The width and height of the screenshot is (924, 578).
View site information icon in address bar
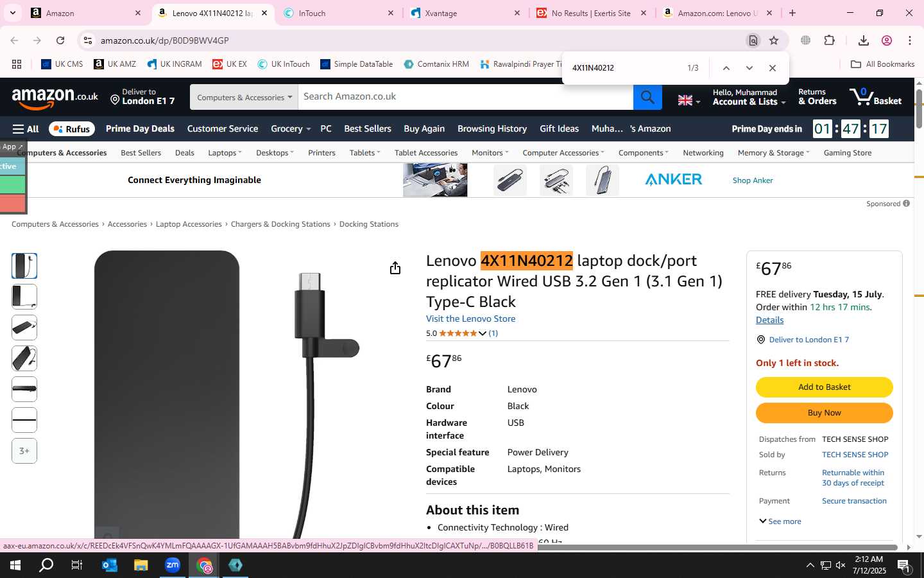point(88,40)
